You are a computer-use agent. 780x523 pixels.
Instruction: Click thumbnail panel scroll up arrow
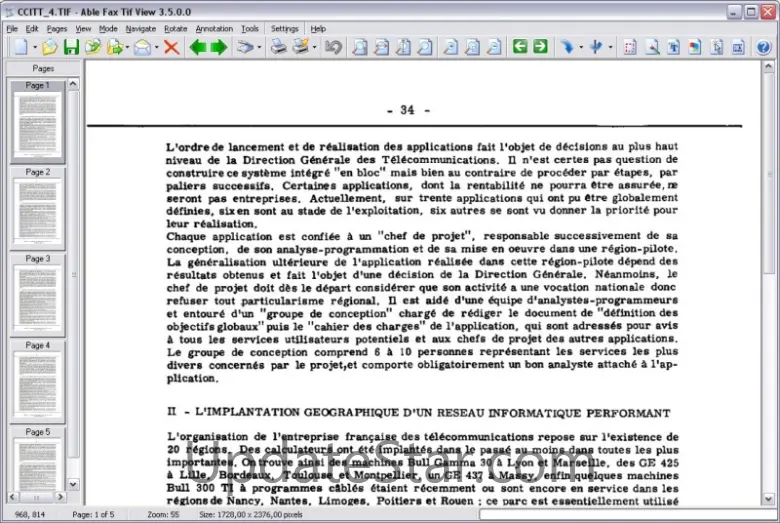(73, 84)
